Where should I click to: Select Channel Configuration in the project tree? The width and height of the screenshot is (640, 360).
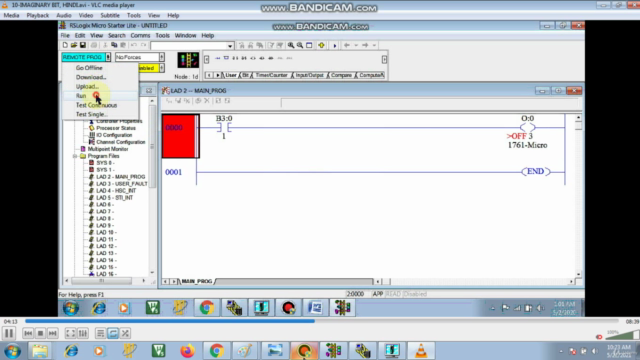click(120, 142)
